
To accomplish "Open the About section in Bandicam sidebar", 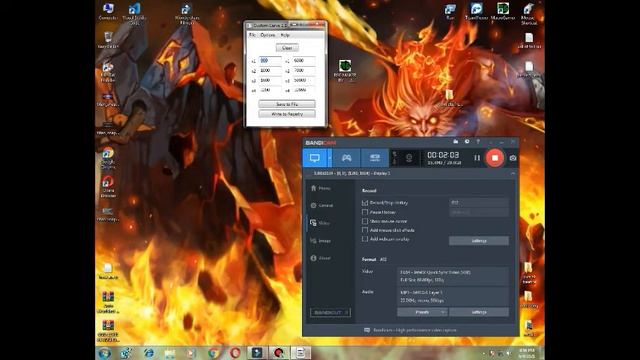I will click(x=322, y=258).
